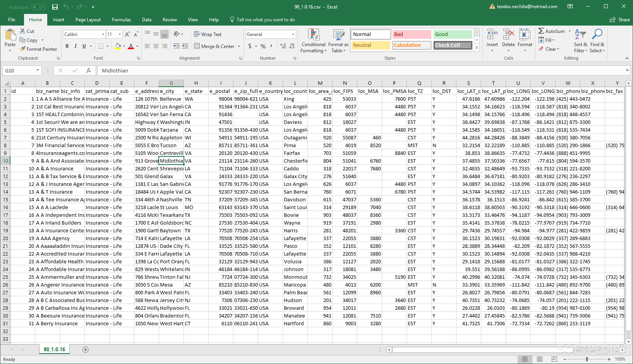Open Find & Select menu
The height and width of the screenshot is (364, 633).
[597, 41]
